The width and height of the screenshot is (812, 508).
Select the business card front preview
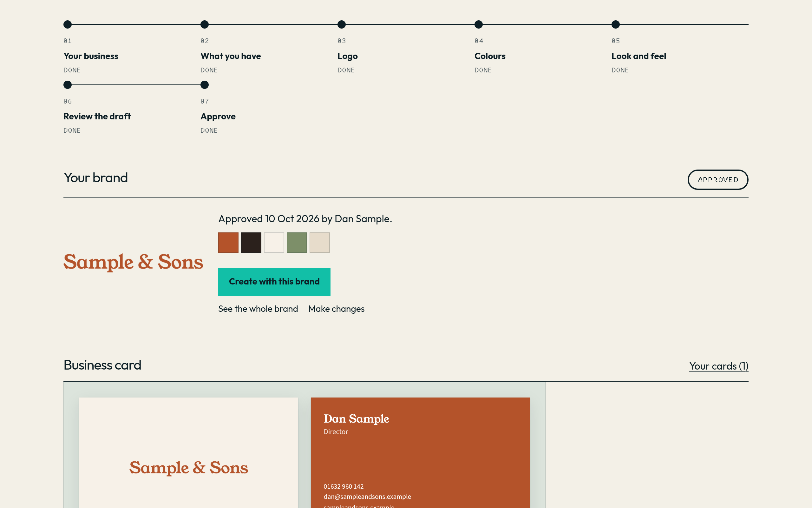[x=189, y=452]
